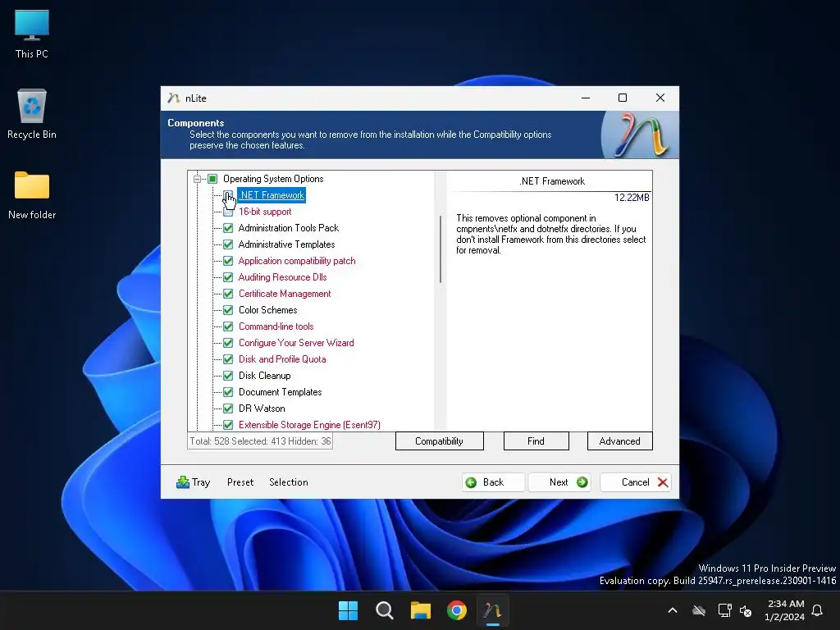This screenshot has height=630, width=840.
Task: Click the 12.22MB size text
Action: (x=632, y=198)
